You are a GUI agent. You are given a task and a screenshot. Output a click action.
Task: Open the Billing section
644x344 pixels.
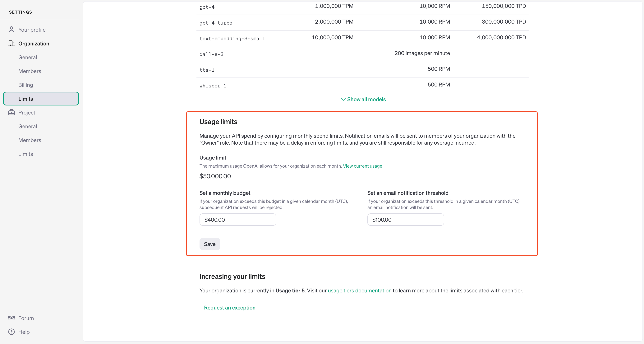pyautogui.click(x=25, y=85)
